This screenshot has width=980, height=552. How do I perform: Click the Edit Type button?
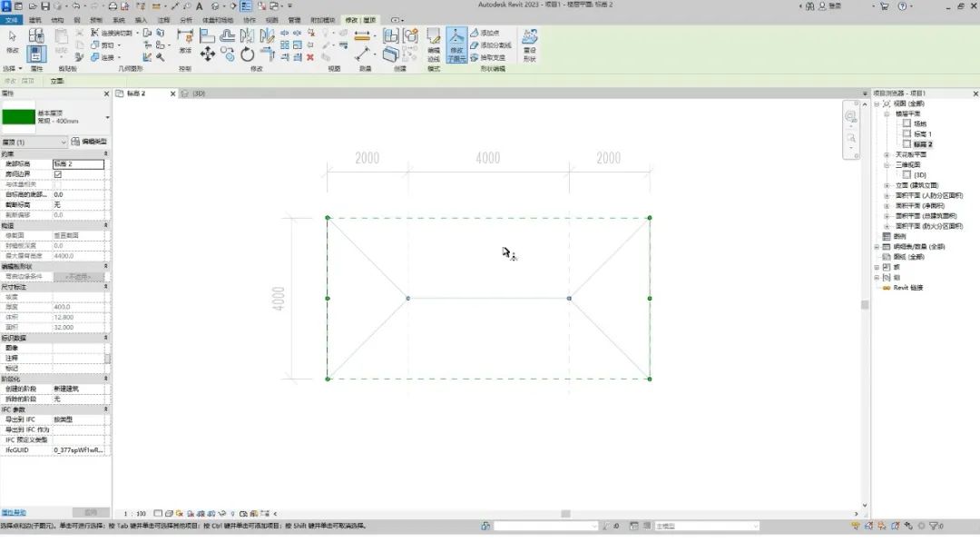tap(89, 142)
